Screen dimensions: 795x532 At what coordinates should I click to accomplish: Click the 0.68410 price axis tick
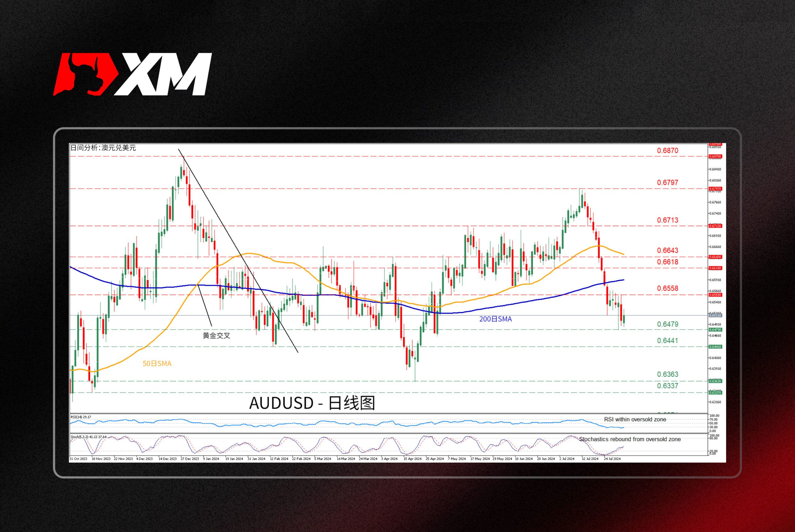pyautogui.click(x=715, y=169)
